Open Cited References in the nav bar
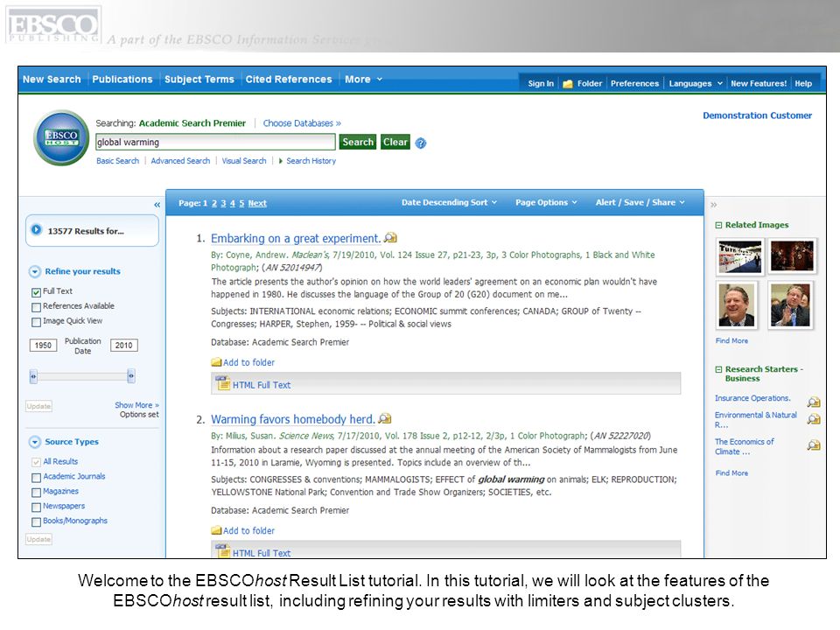Image resolution: width=840 pixels, height=630 pixels. tap(289, 80)
